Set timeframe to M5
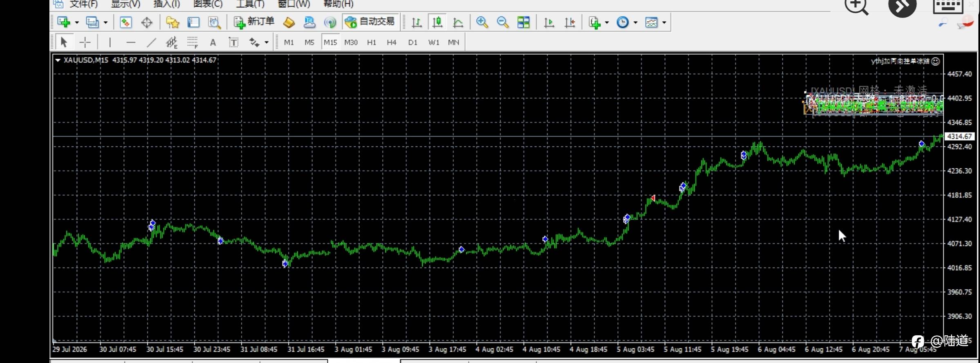 click(x=309, y=42)
